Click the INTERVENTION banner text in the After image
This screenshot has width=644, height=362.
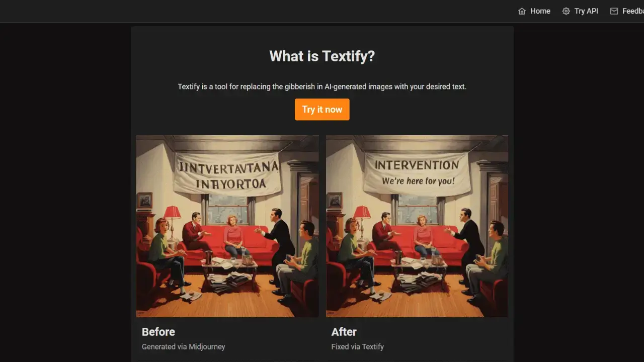click(x=417, y=165)
